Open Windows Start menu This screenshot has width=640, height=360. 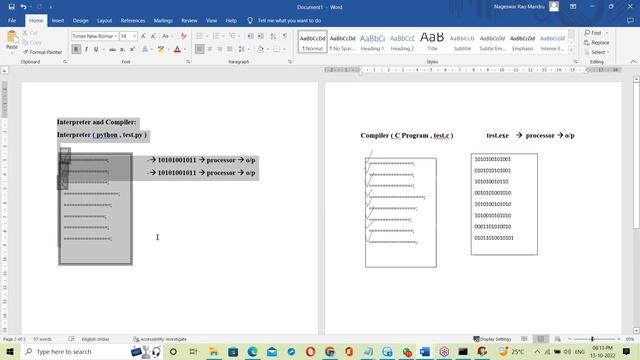click(x=10, y=351)
